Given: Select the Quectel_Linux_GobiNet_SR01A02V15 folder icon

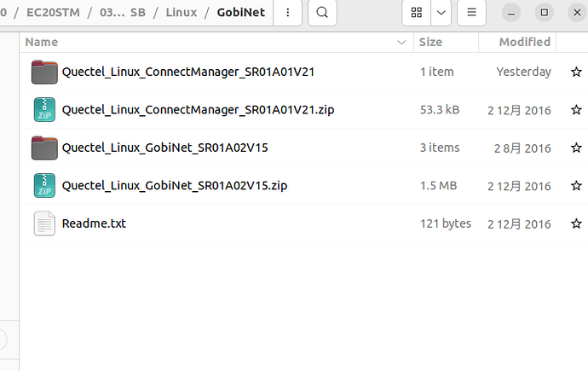Looking at the screenshot, I should coord(44,148).
